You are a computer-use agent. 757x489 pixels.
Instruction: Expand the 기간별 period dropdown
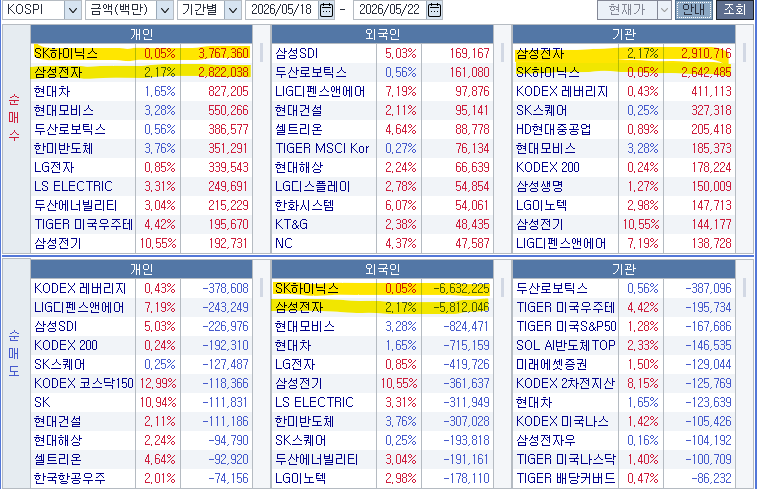pyautogui.click(x=233, y=10)
